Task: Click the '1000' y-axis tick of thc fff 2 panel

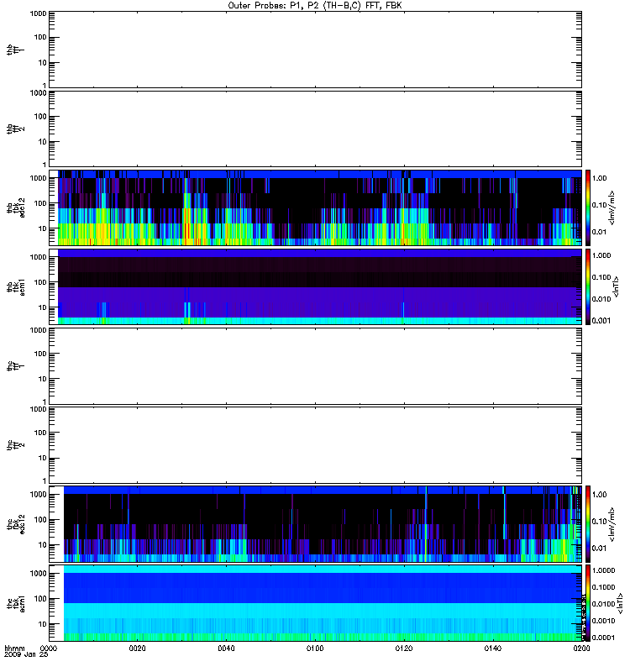Action: (38, 409)
